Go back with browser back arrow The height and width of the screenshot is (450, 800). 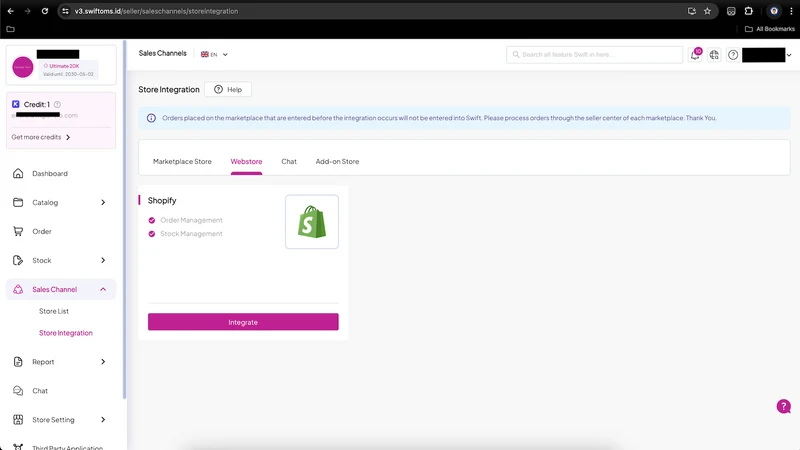(11, 11)
